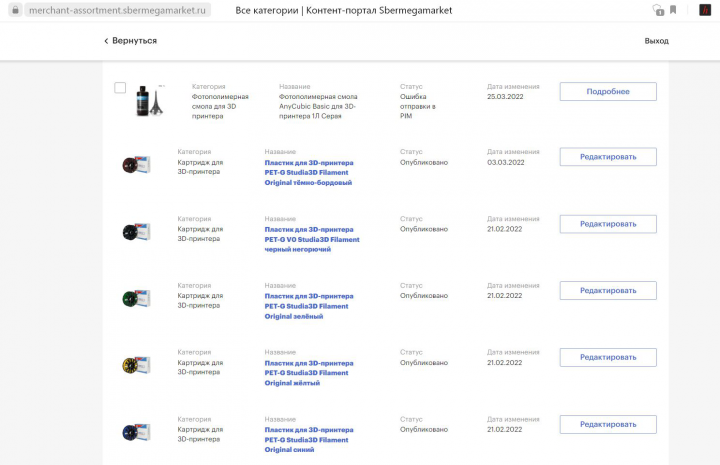
Task: Click Редактировать for синий filament
Action: coord(608,424)
